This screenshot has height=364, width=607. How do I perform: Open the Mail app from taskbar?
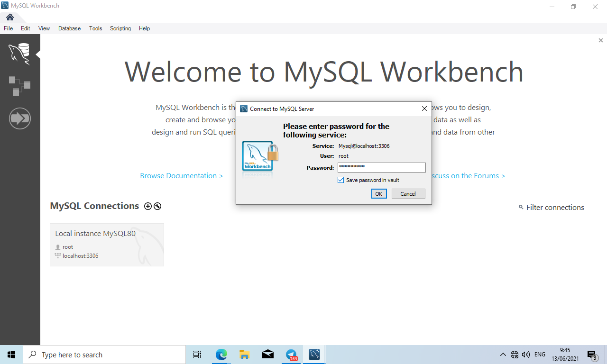coord(268,355)
